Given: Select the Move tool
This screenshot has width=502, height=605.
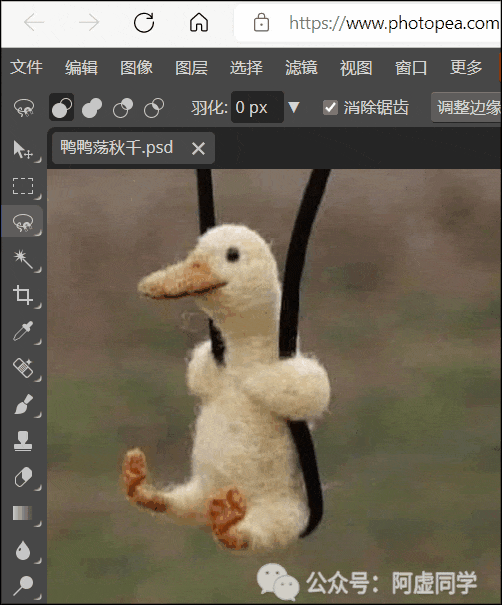Looking at the screenshot, I should point(23,150).
